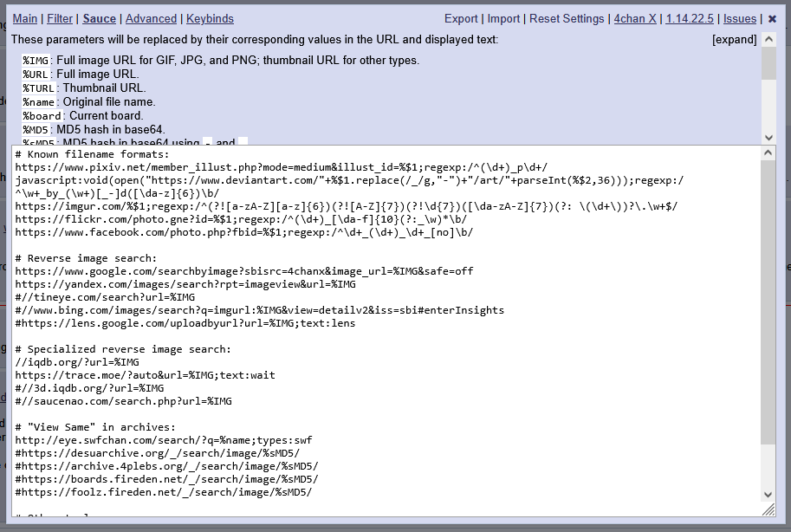
Task: Open the Advanced tab
Action: coord(151,19)
